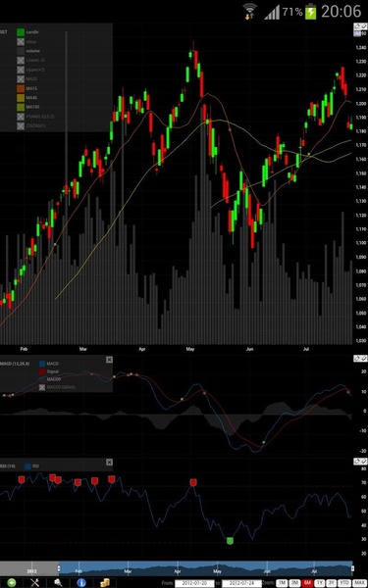Toggle the blue RSI line

coord(27,466)
